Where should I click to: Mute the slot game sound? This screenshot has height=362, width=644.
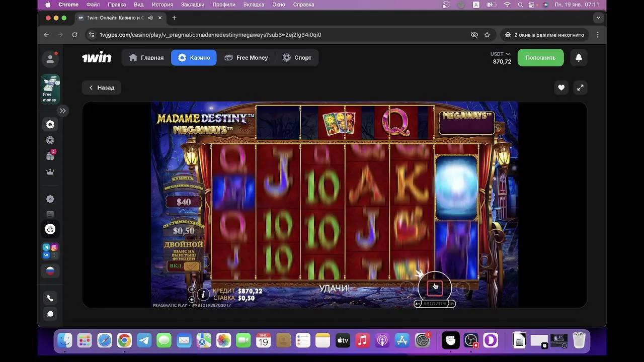(x=192, y=299)
